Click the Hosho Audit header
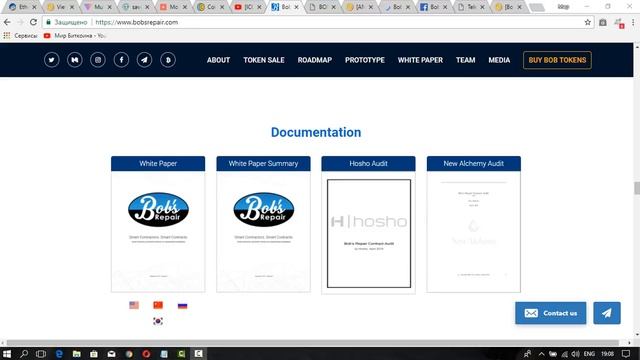 point(369,163)
